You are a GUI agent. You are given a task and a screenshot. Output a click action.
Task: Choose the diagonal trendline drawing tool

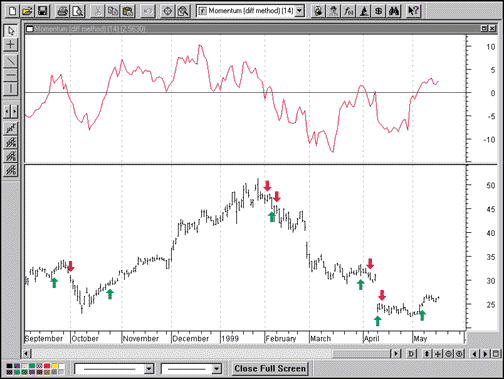pos(10,61)
